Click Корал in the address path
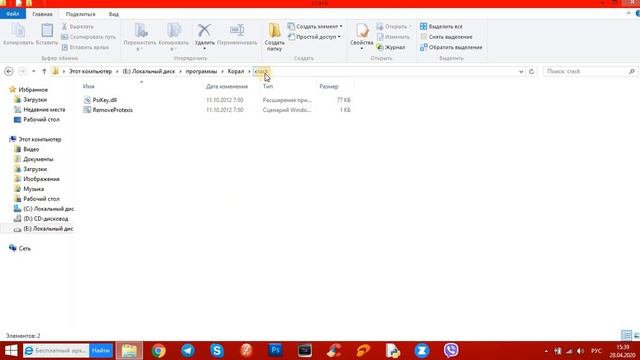This screenshot has height=360, width=640. (x=236, y=71)
